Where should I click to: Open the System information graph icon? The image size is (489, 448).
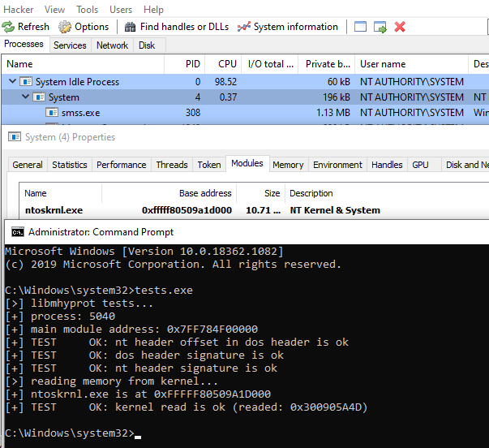pos(243,27)
